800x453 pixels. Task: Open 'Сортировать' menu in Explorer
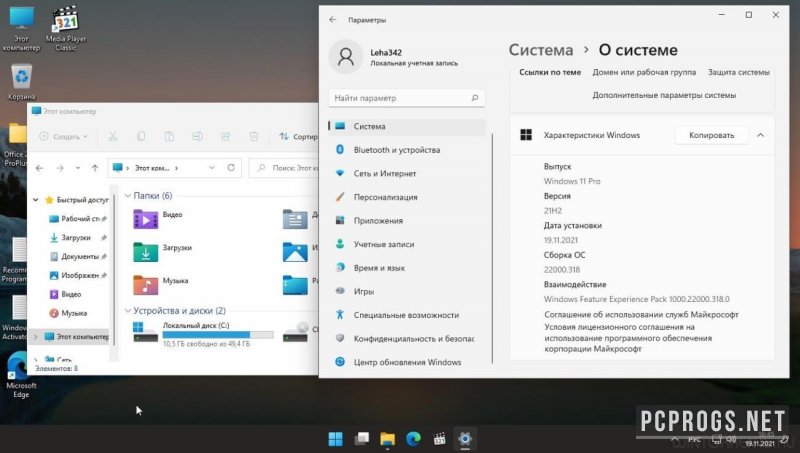[x=298, y=136]
